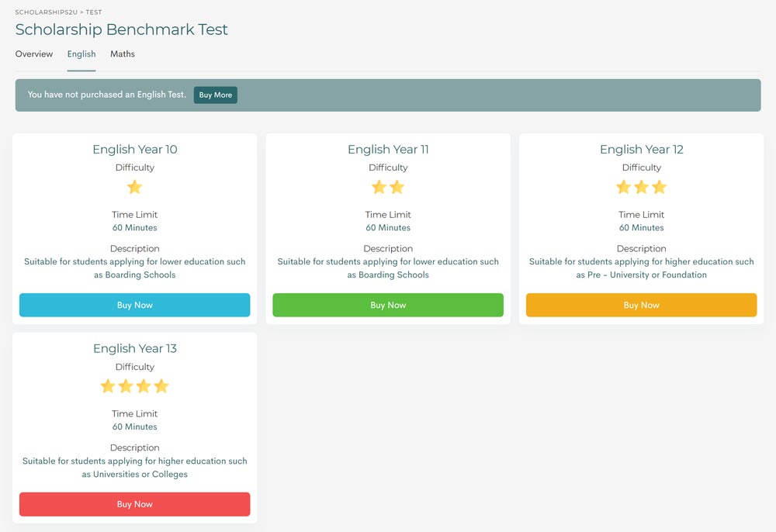The width and height of the screenshot is (776, 532).
Task: Click the English Year 11 star rating
Action: pyautogui.click(x=388, y=188)
